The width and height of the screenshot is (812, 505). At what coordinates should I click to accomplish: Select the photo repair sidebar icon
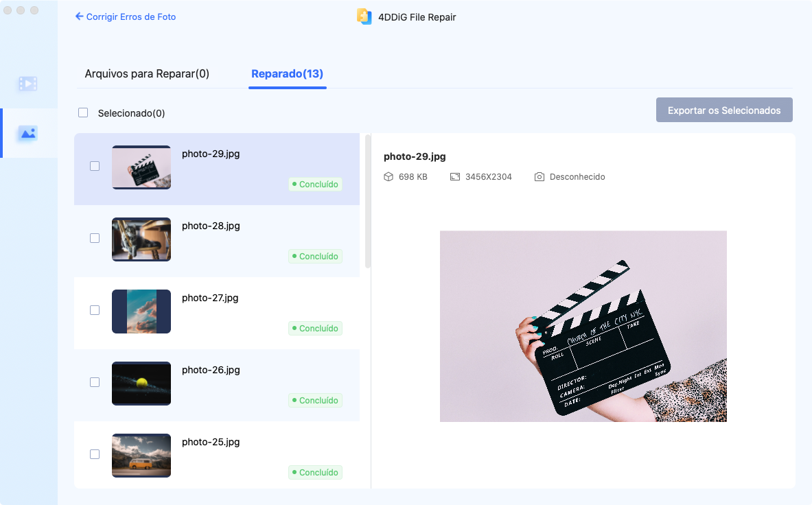point(28,133)
